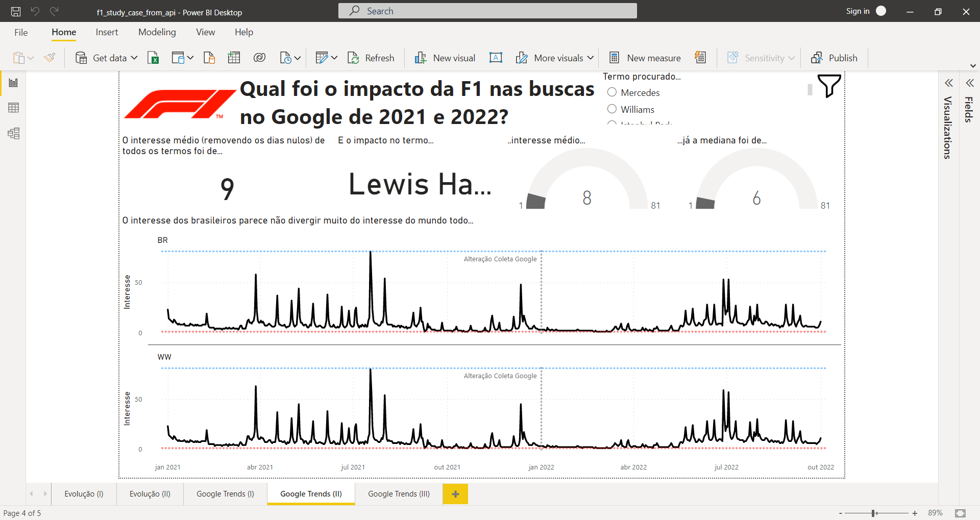Select the Mercedes radio option
Screen dimensions: 980x520
point(612,92)
